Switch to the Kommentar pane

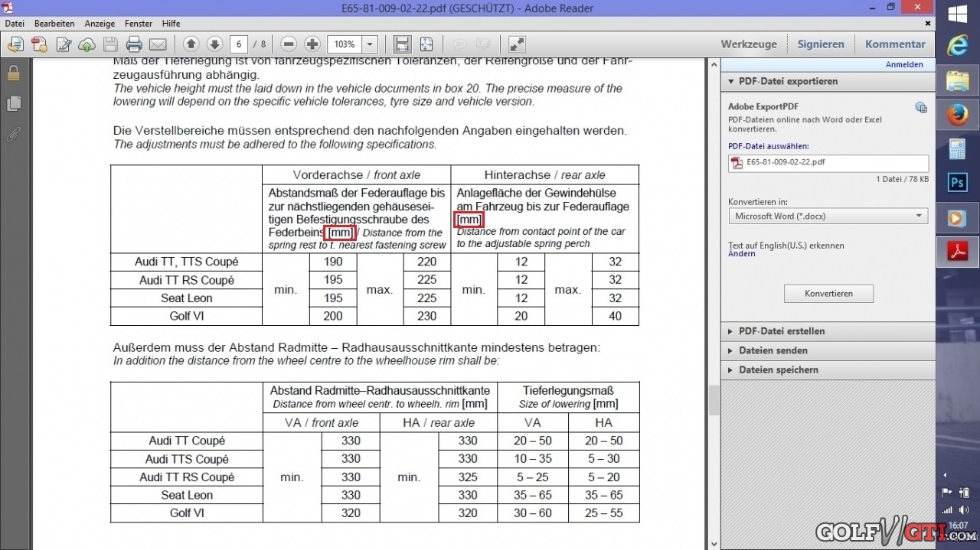895,44
